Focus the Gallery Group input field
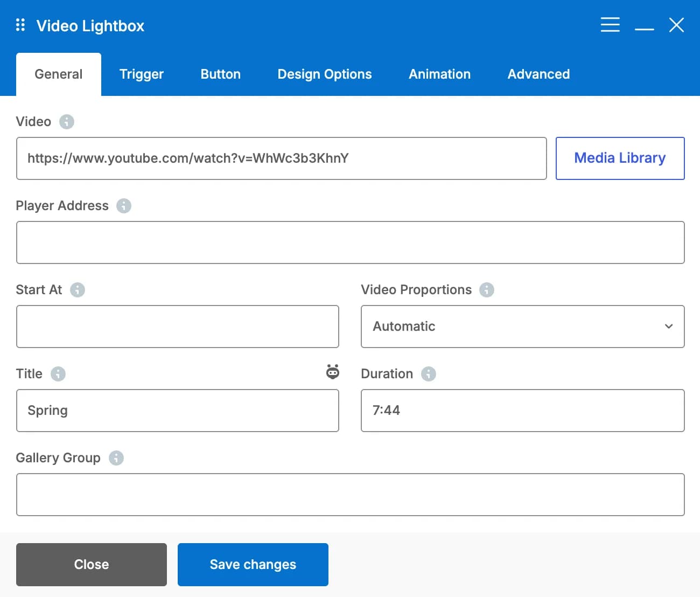 351,495
